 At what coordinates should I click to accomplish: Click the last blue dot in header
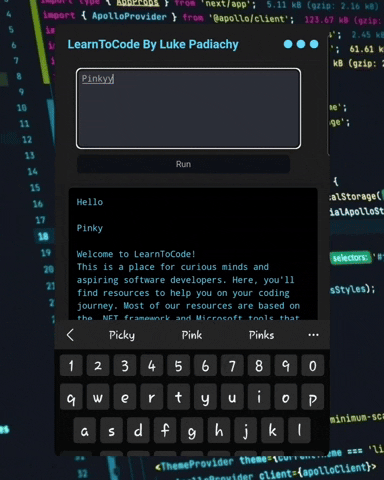314,44
